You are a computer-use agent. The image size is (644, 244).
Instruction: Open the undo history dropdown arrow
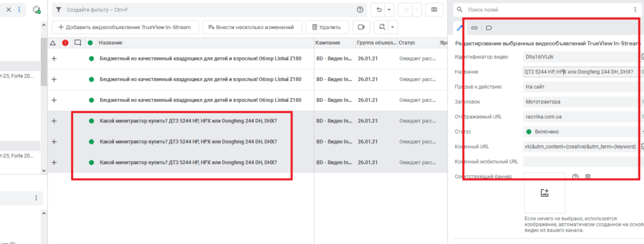click(389, 9)
